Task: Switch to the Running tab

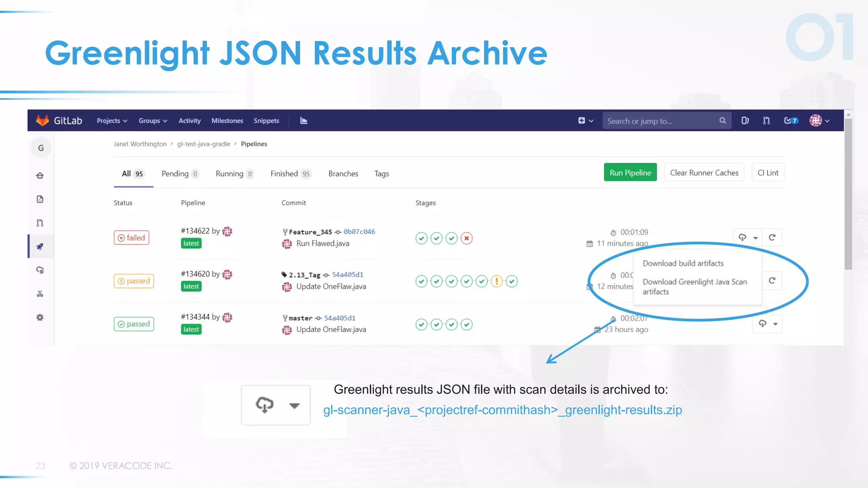Action: click(x=234, y=174)
